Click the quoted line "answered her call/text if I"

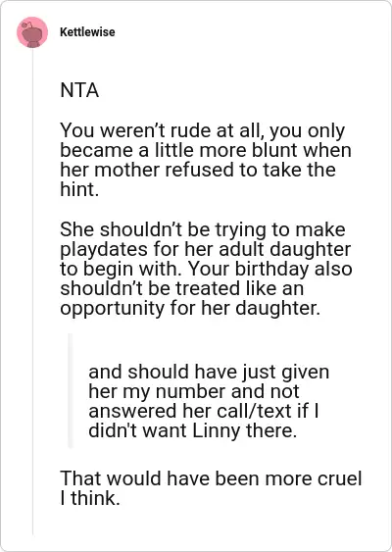point(204,411)
